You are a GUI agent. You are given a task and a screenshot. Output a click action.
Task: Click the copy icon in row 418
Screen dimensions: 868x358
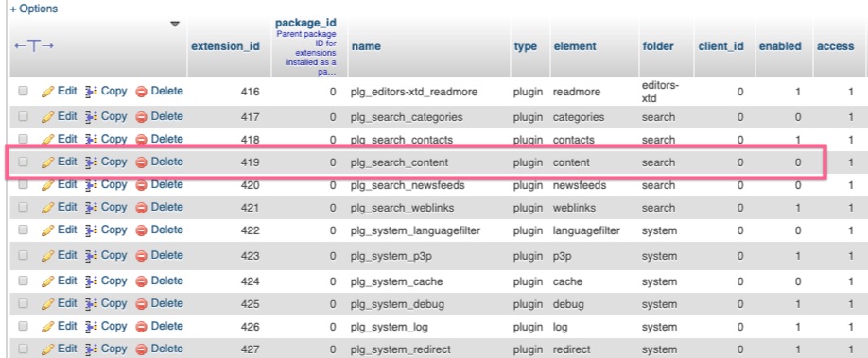click(x=91, y=140)
